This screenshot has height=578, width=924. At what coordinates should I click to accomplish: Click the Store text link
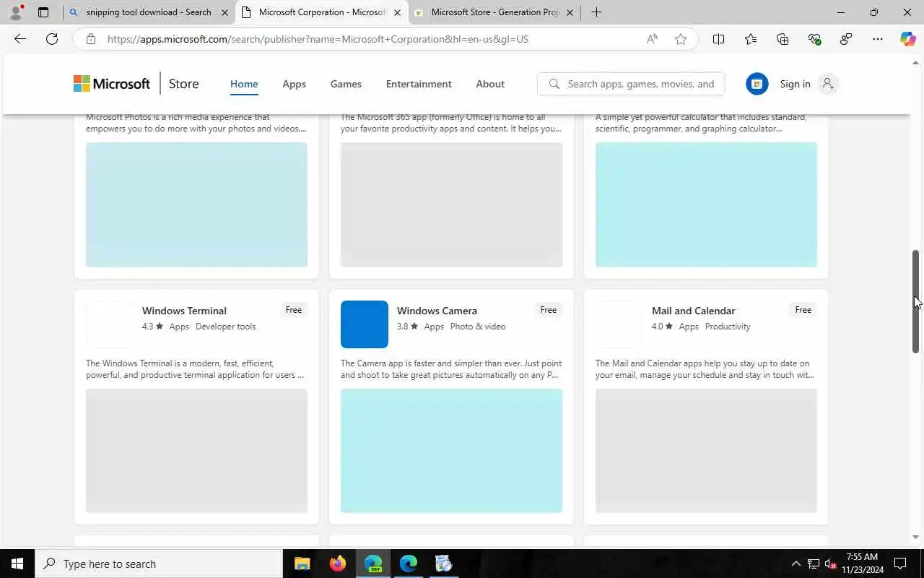pyautogui.click(x=183, y=84)
